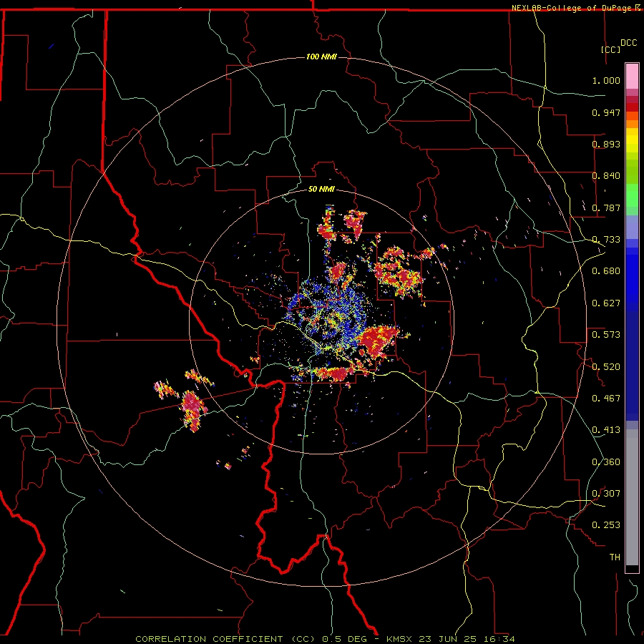Click the 0.947 scale value
644x644 pixels.
606,112
